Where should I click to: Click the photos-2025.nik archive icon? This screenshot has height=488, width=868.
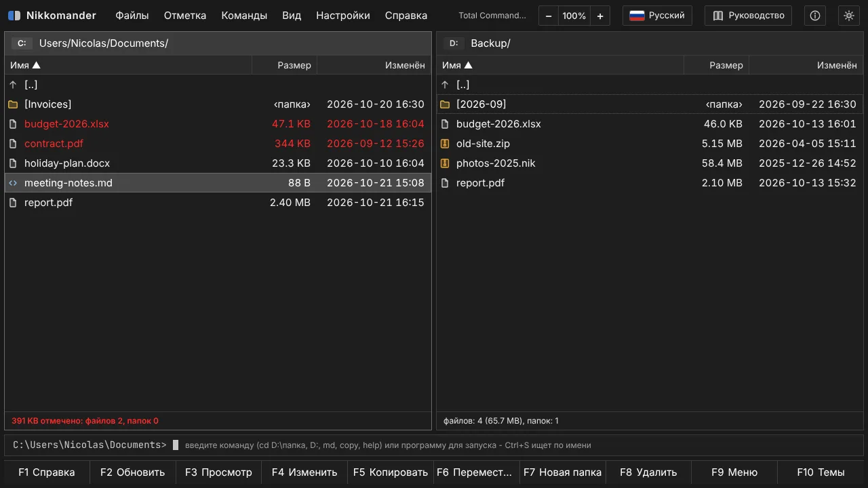[x=445, y=163]
